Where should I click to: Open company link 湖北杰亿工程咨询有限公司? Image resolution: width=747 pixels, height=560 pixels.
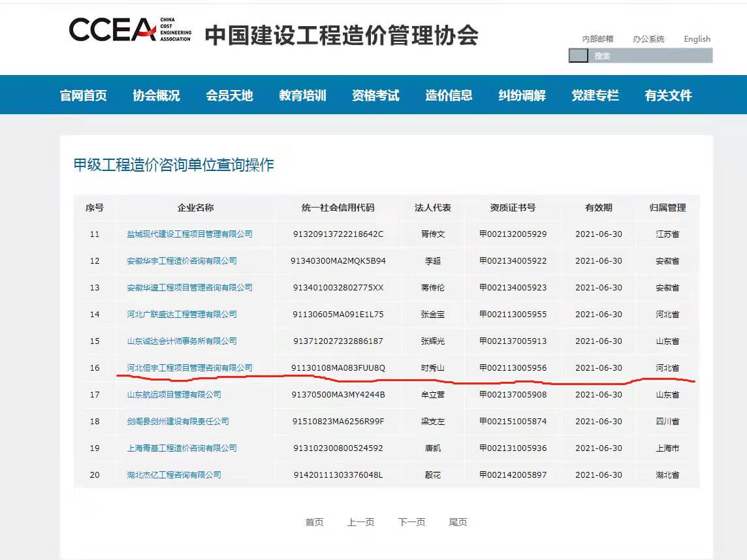pyautogui.click(x=174, y=474)
